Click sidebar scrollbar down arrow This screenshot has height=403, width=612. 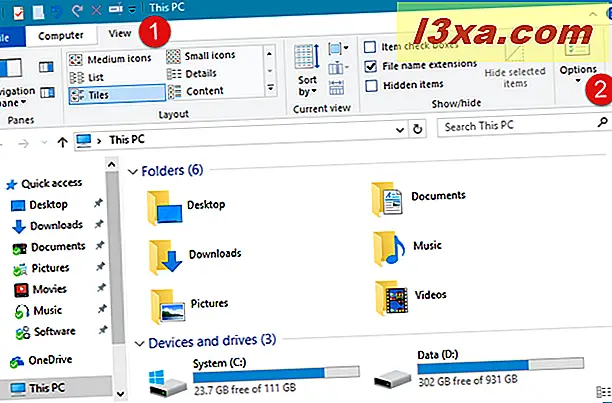tap(121, 394)
